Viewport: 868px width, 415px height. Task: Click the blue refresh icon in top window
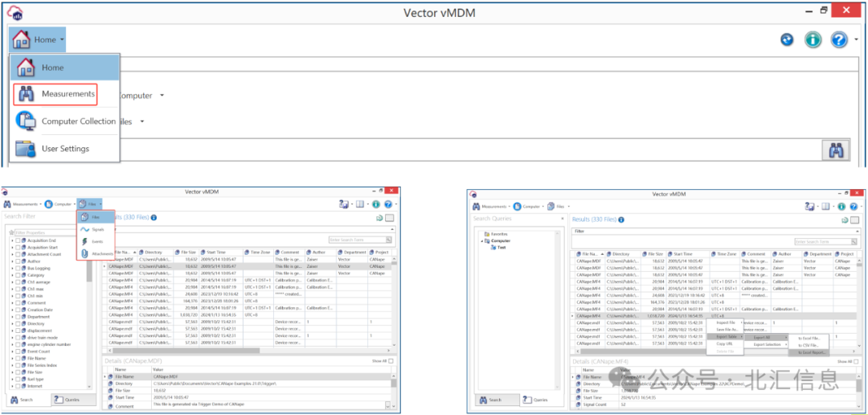(x=787, y=39)
